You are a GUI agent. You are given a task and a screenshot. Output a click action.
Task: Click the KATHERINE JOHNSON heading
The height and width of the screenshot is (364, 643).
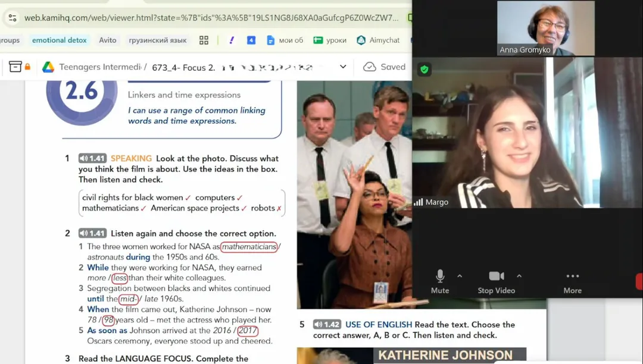click(445, 355)
